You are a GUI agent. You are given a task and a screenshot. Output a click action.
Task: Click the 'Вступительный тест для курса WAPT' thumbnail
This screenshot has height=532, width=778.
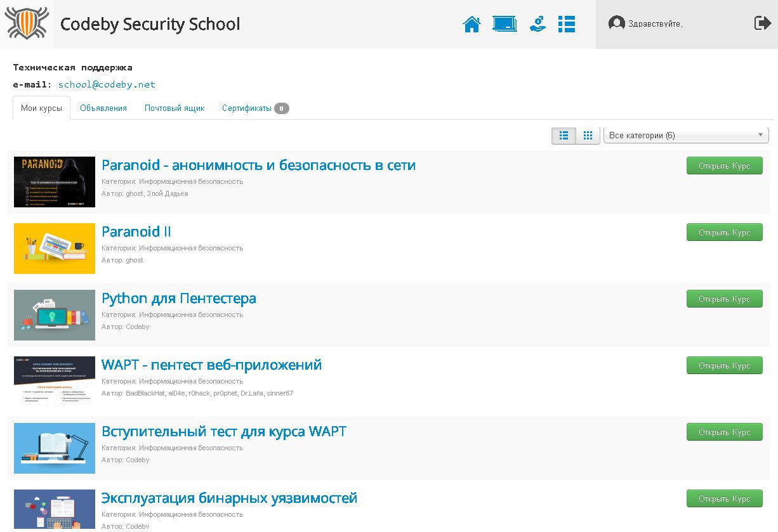tap(55, 448)
